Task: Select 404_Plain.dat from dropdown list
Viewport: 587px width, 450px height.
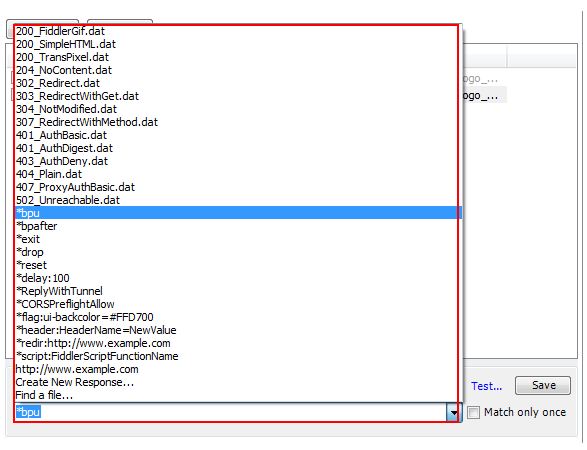Action: [x=238, y=174]
